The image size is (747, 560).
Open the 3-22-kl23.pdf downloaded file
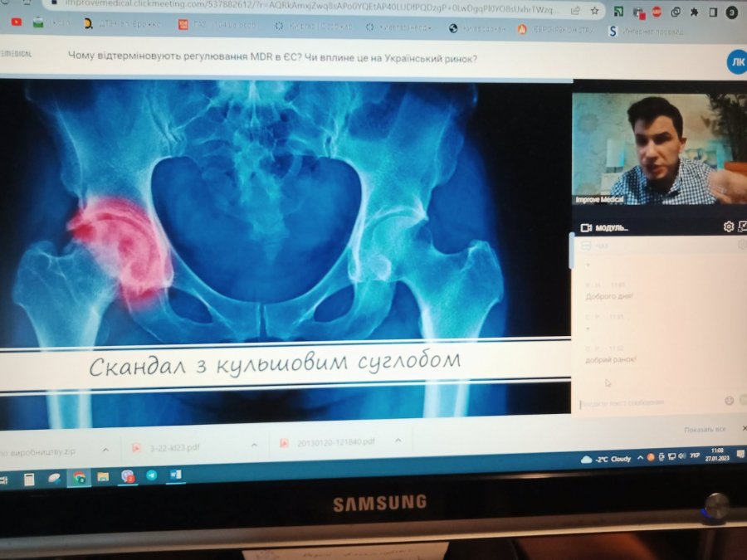(174, 447)
